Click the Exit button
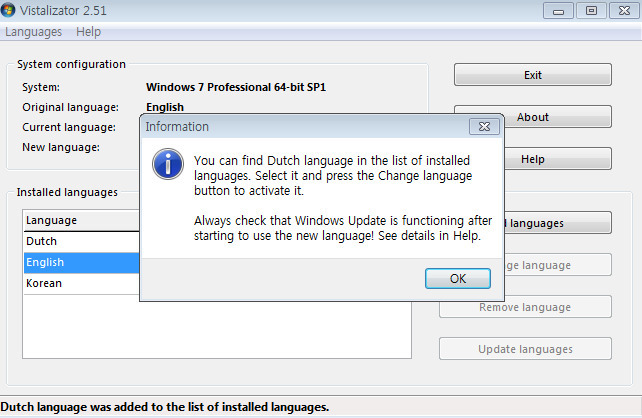 533,75
